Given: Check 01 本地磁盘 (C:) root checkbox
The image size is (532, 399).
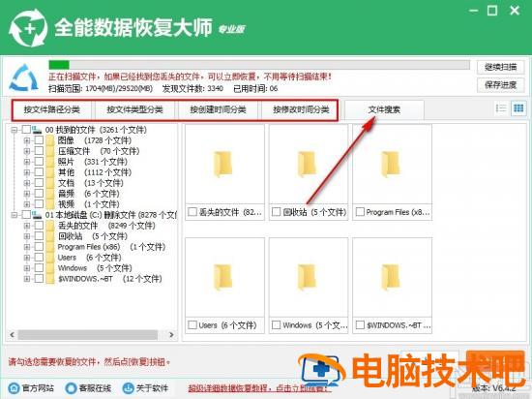Looking at the screenshot, I should pos(26,215).
